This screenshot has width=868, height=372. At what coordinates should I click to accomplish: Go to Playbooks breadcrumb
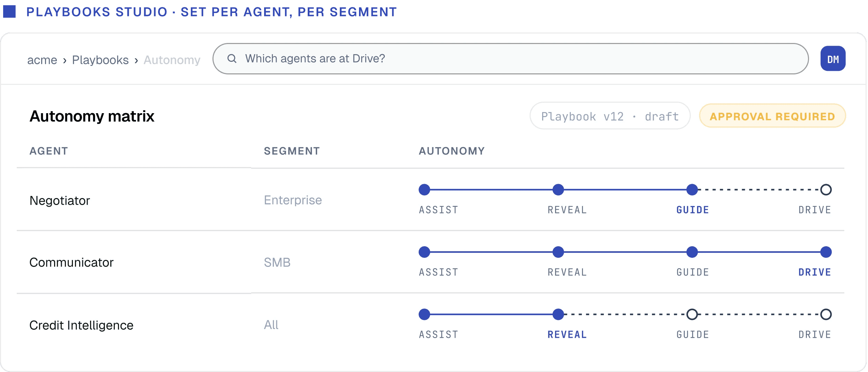[100, 60]
